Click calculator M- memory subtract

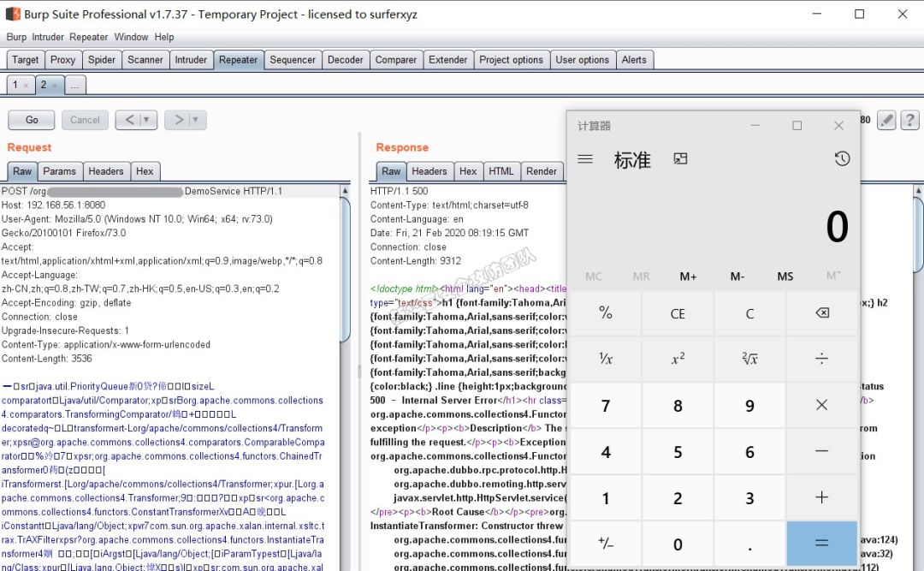click(x=737, y=276)
